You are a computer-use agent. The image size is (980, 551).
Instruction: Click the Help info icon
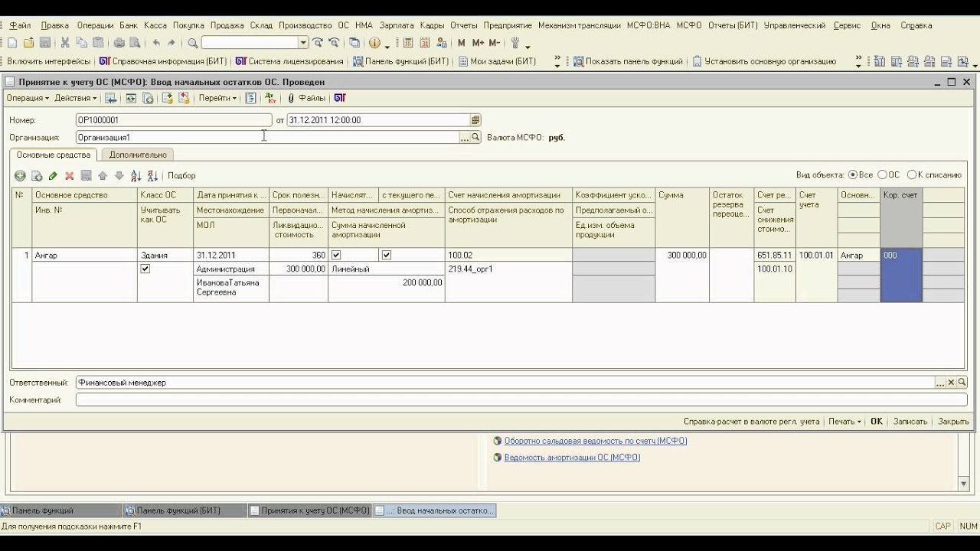point(374,43)
